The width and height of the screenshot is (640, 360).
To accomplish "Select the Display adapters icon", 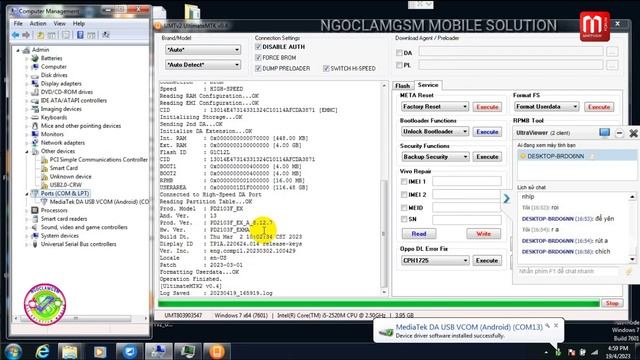I will point(35,83).
